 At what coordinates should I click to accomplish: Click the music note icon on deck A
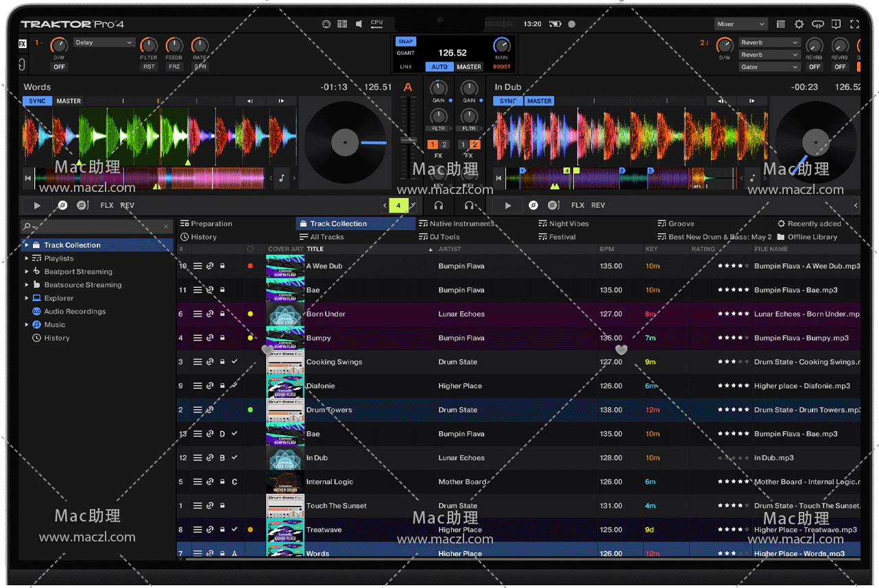(x=282, y=178)
